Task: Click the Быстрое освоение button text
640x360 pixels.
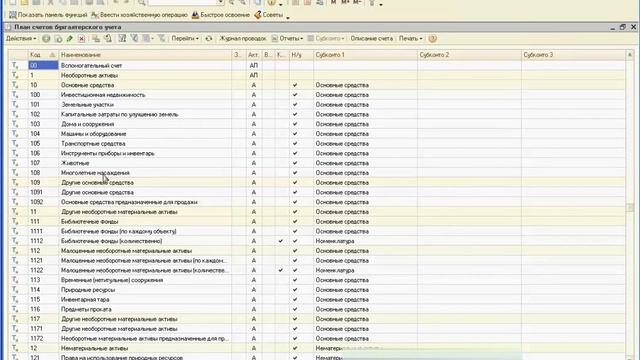Action: (x=225, y=15)
